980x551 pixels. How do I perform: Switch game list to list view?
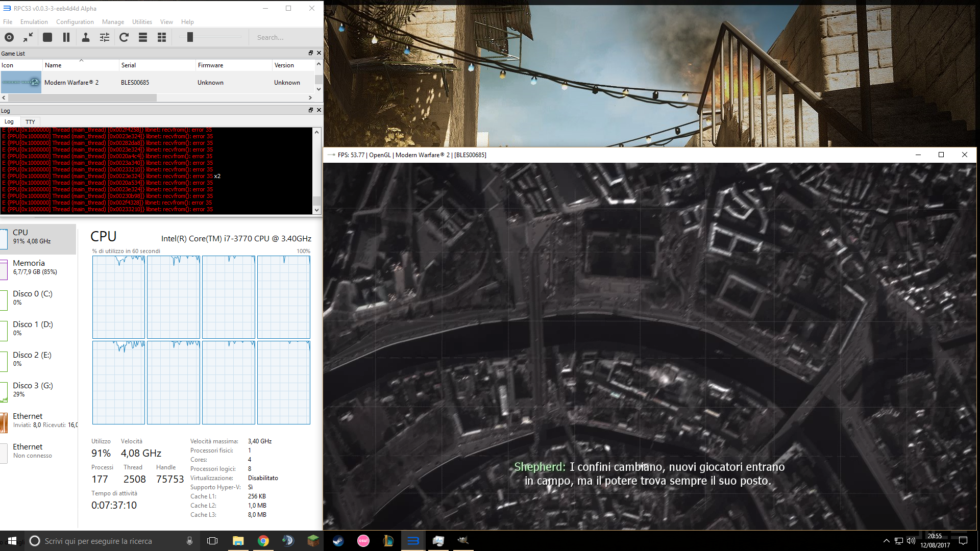tap(143, 37)
